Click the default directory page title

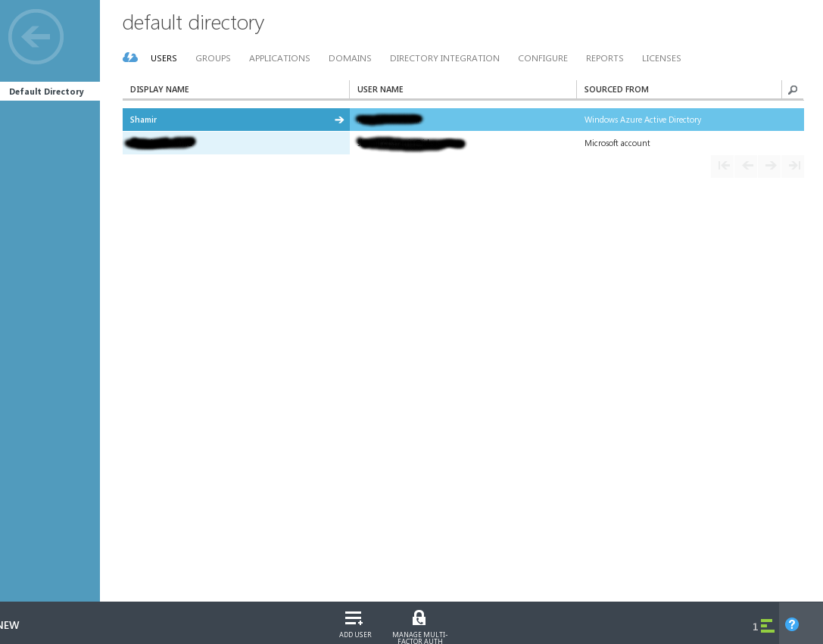(x=193, y=23)
